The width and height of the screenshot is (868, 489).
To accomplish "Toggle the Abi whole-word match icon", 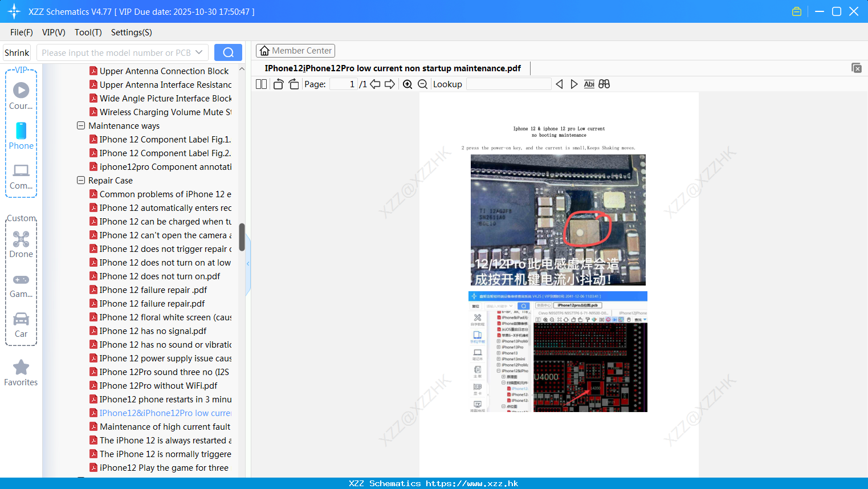I will point(589,84).
